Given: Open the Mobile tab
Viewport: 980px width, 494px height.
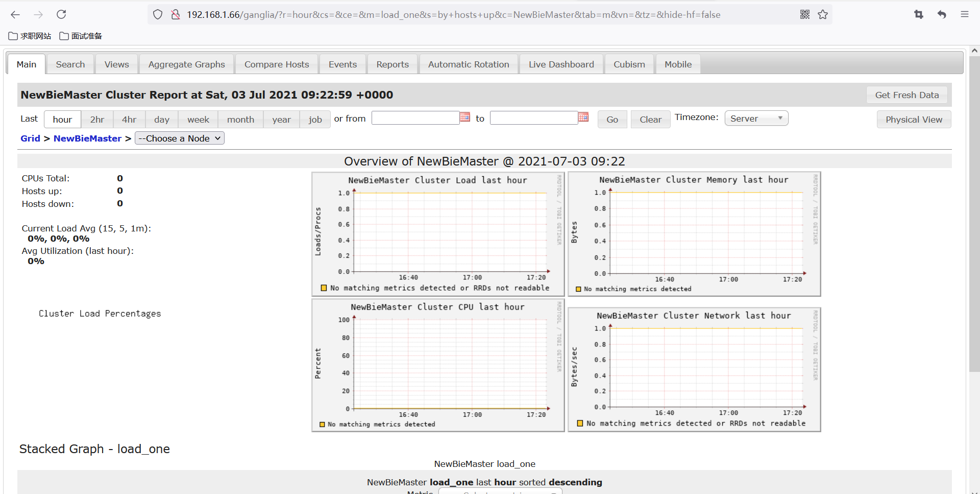Looking at the screenshot, I should pyautogui.click(x=678, y=64).
